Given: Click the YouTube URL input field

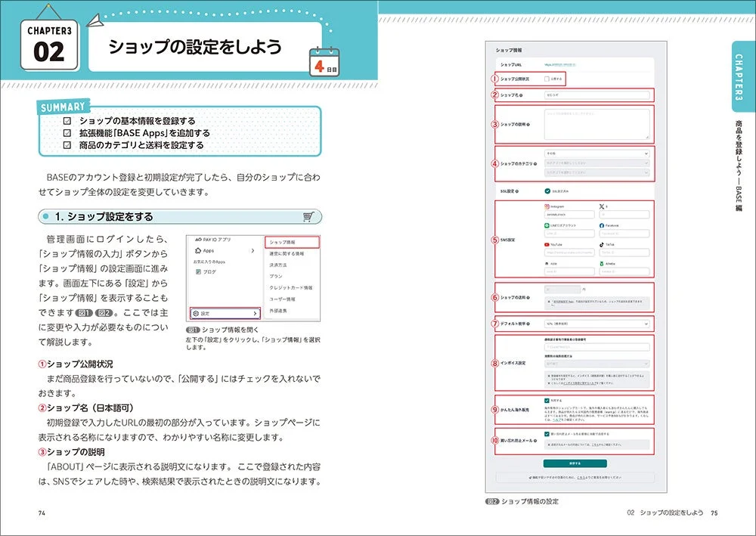Looking at the screenshot, I should [569, 253].
